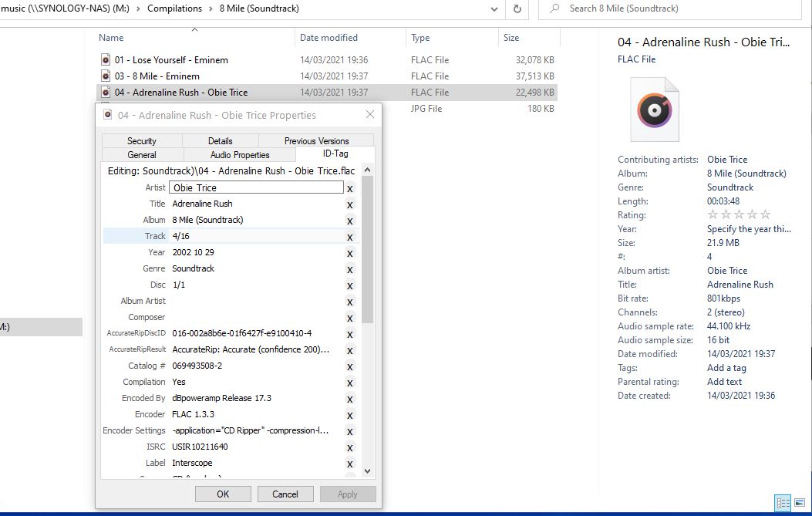Refresh the 8 Mile (Soundtrack) folder view
The height and width of the screenshot is (516, 812).
point(517,8)
